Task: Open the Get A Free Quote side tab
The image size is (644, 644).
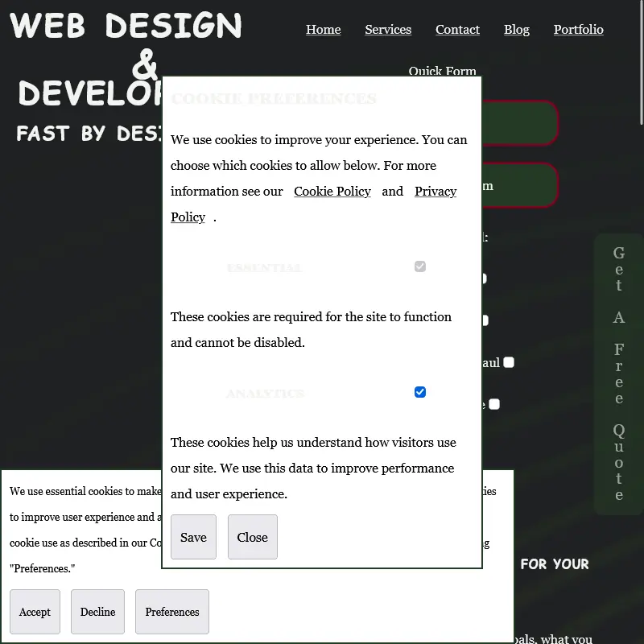Action: click(618, 374)
